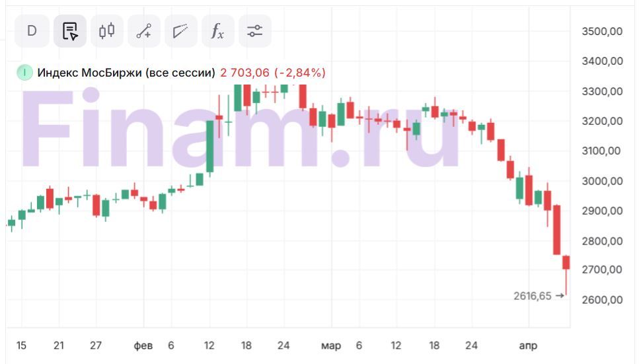
Task: Click the data cursor note icon
Action: coord(69,31)
